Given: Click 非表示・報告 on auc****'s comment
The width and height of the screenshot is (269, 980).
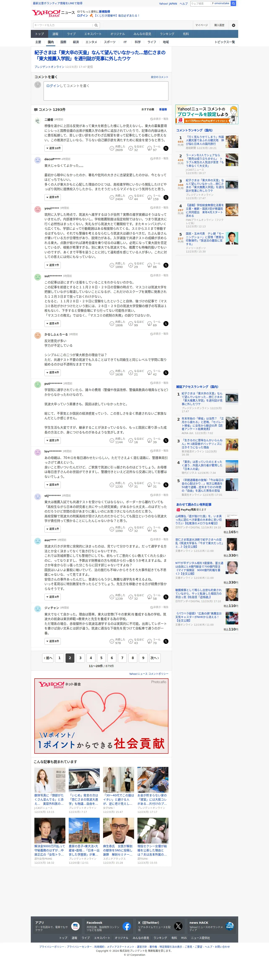Looking at the screenshot, I should click(159, 539).
